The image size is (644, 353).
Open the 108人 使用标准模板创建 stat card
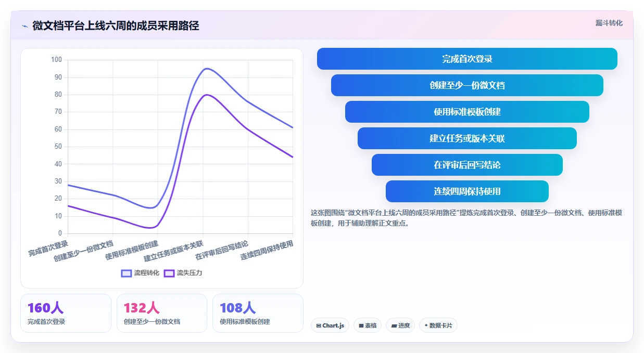[x=258, y=313]
